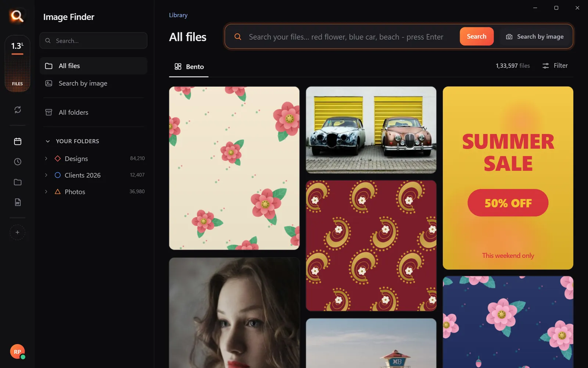Select All files in sidebar
588x368 pixels.
[93, 66]
